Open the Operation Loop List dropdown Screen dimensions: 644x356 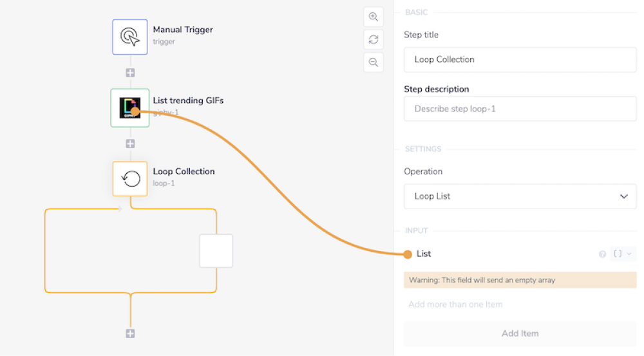click(520, 196)
